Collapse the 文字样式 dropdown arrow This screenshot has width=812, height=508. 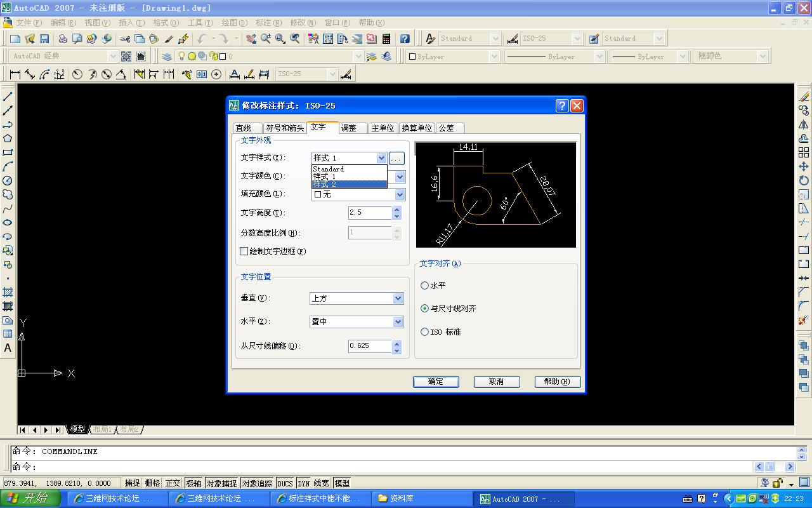tap(381, 158)
